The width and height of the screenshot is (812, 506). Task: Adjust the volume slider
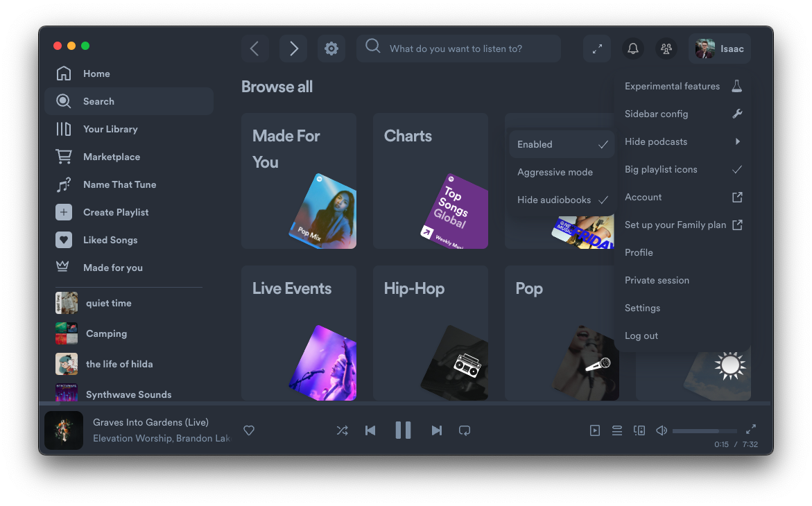(x=705, y=431)
